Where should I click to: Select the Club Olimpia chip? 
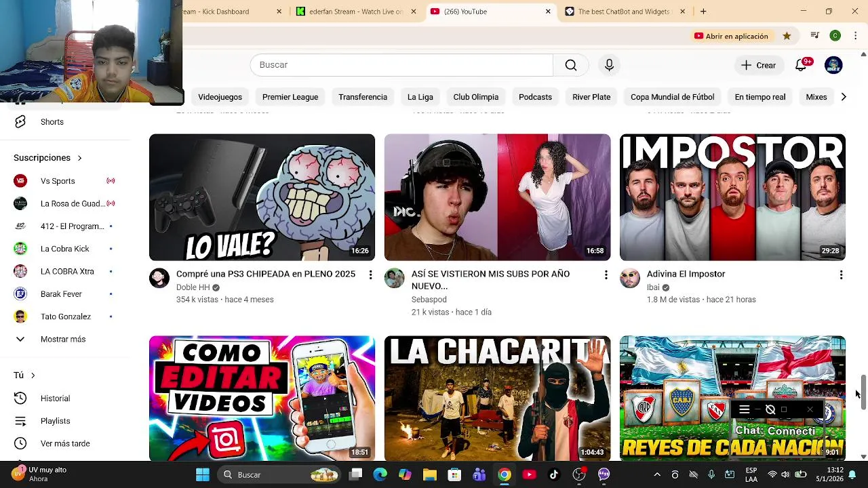[x=476, y=97]
